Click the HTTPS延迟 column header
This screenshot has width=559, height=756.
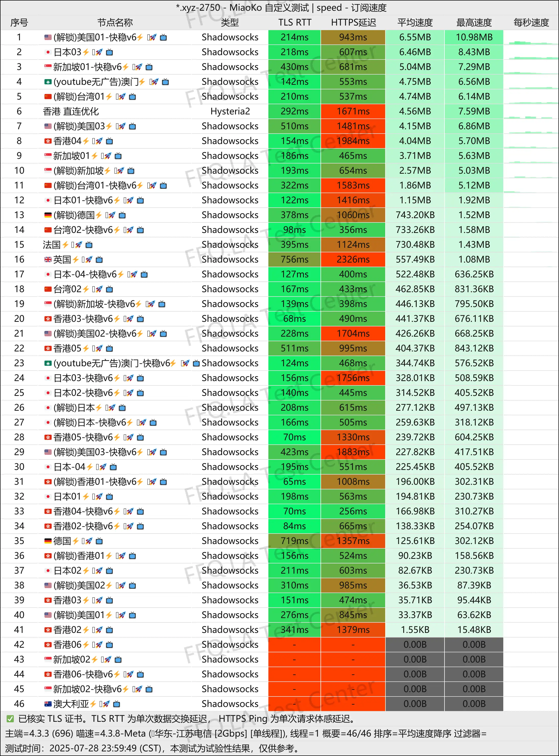[353, 23]
